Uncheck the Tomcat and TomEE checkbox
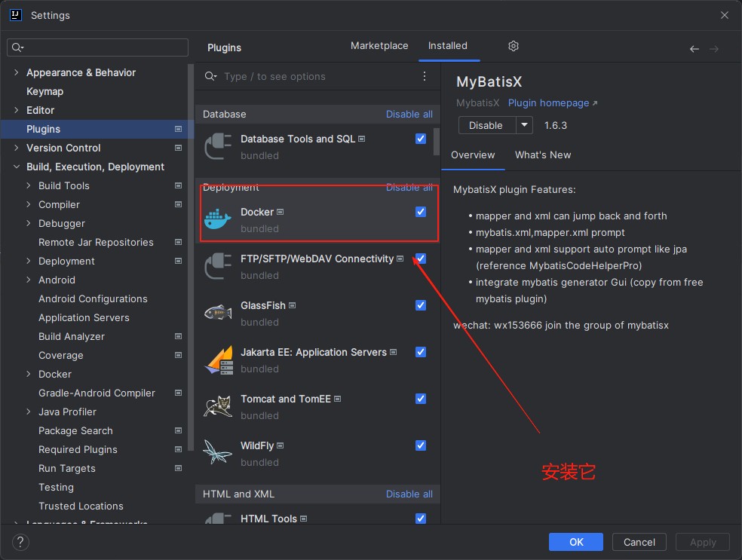Viewport: 742px width, 560px height. [421, 399]
